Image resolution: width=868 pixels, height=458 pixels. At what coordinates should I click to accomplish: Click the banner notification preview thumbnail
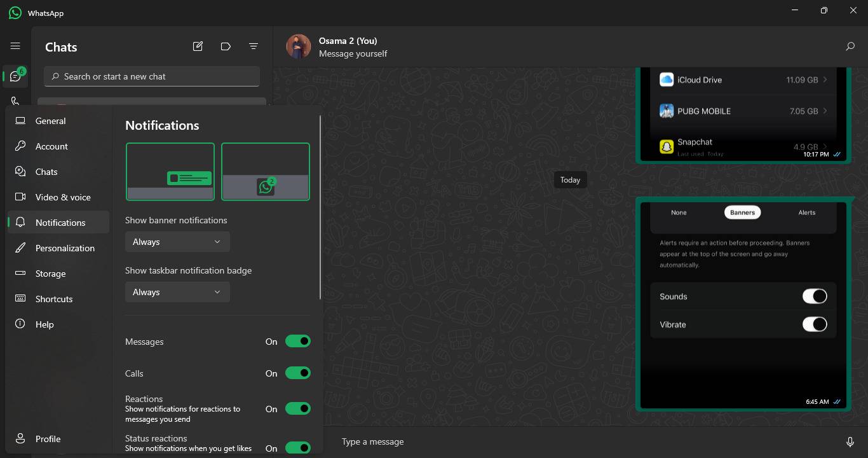pos(170,172)
